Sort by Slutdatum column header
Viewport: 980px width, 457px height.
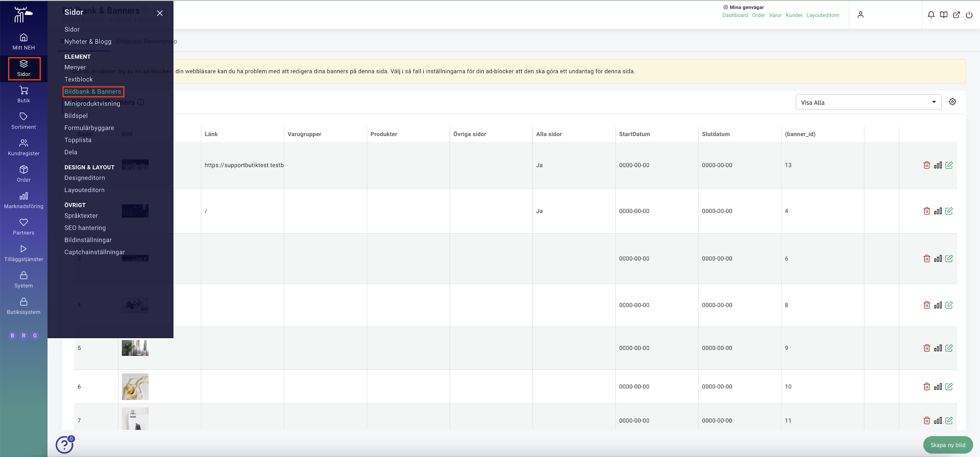tap(716, 134)
